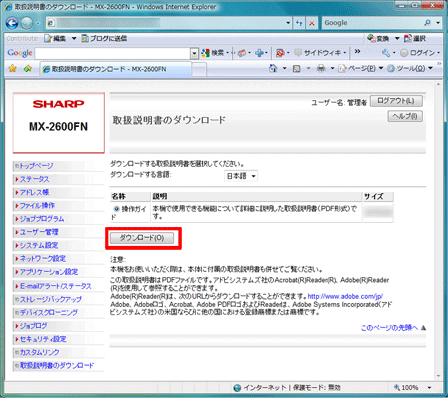The width and height of the screenshot is (448, 398).
Task: Click the red Stop loading icon
Action: pyautogui.click(x=312, y=23)
